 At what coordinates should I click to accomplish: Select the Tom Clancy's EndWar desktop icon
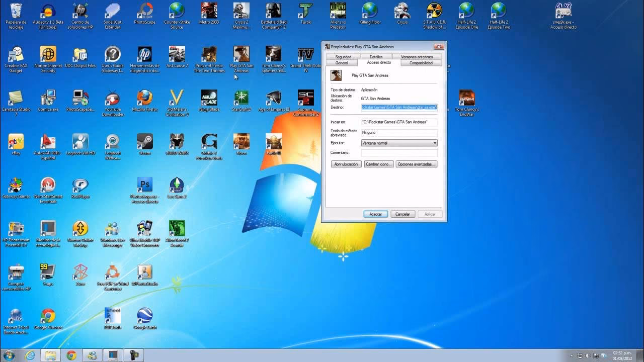click(466, 103)
